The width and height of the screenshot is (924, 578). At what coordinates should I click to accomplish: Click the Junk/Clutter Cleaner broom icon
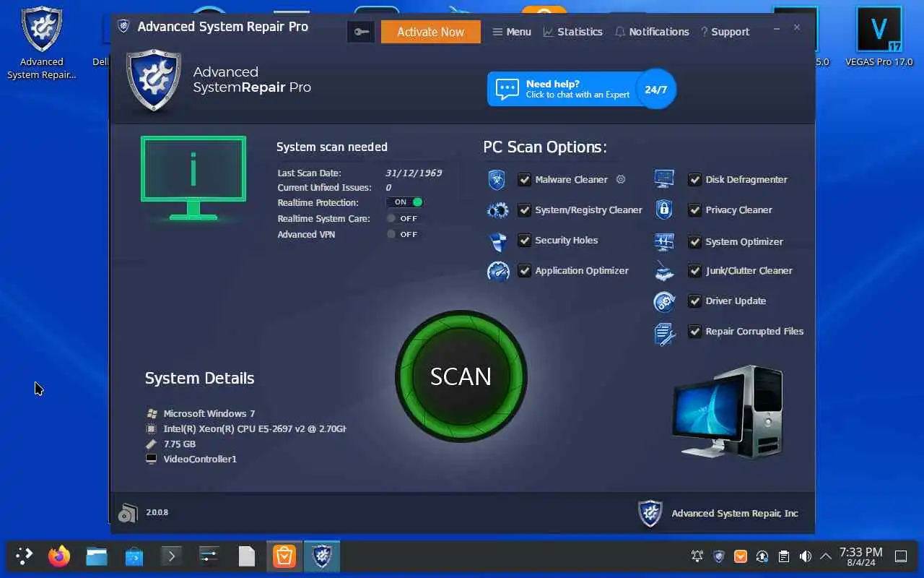(664, 271)
